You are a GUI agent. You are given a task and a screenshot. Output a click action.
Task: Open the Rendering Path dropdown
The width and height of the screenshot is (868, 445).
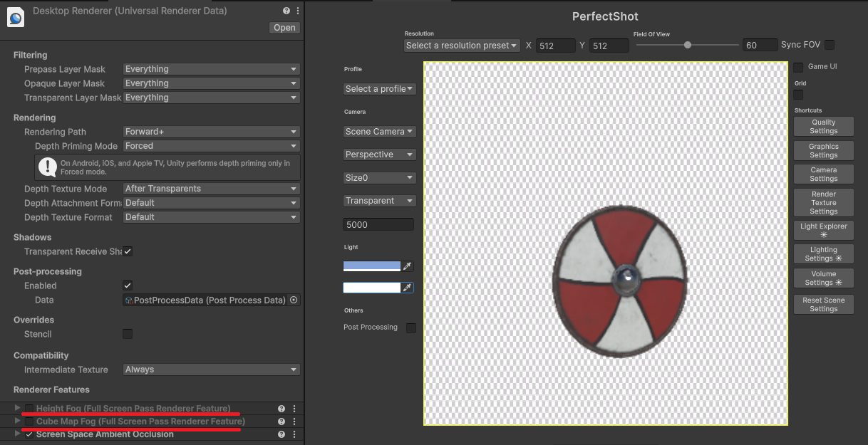pos(211,132)
